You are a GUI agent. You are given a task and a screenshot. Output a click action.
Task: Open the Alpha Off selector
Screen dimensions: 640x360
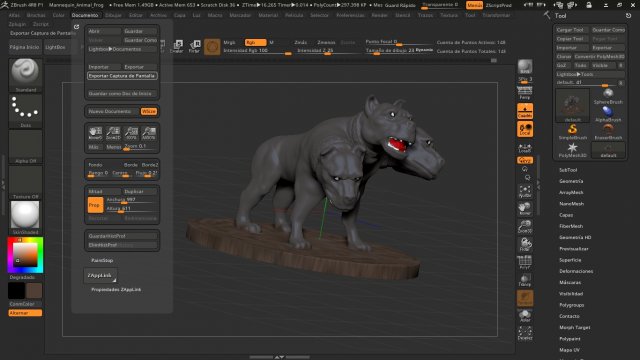tap(25, 147)
